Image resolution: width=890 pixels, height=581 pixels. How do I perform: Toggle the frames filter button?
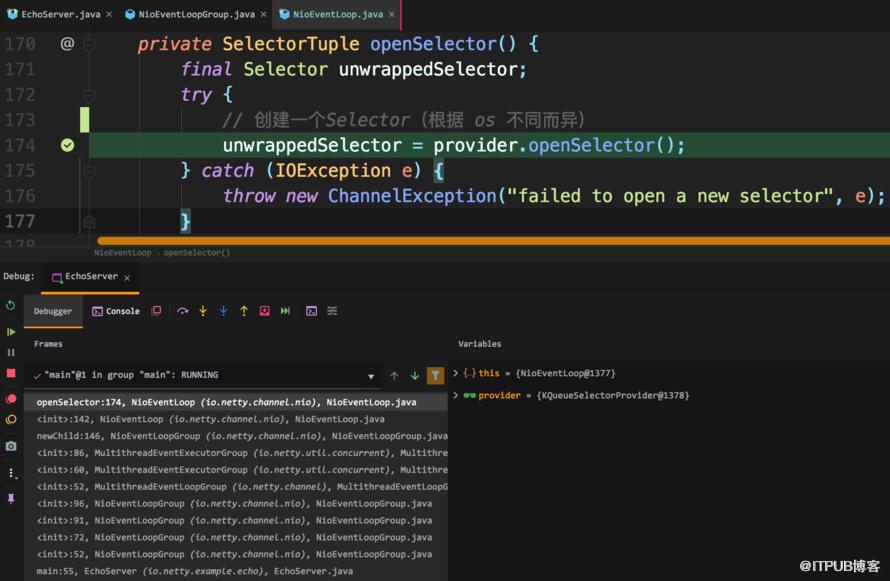click(x=435, y=376)
